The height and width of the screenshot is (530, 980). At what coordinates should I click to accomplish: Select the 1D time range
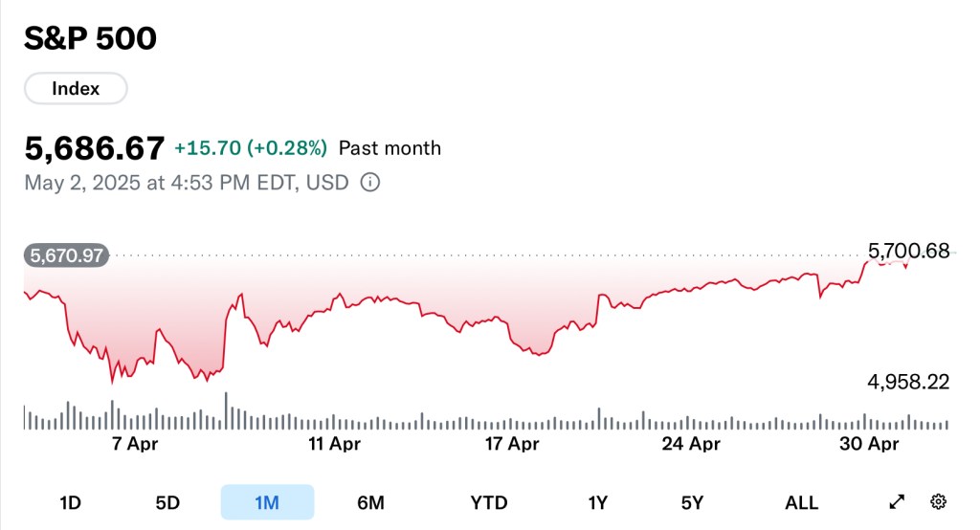(70, 502)
